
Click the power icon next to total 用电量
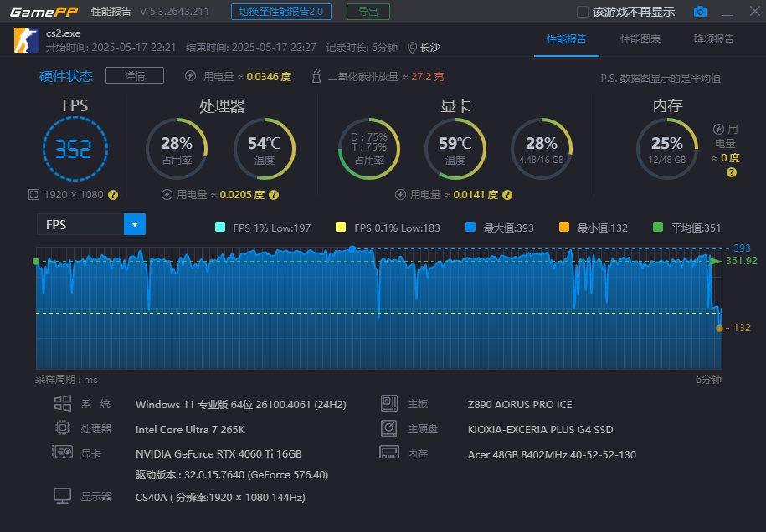click(191, 76)
